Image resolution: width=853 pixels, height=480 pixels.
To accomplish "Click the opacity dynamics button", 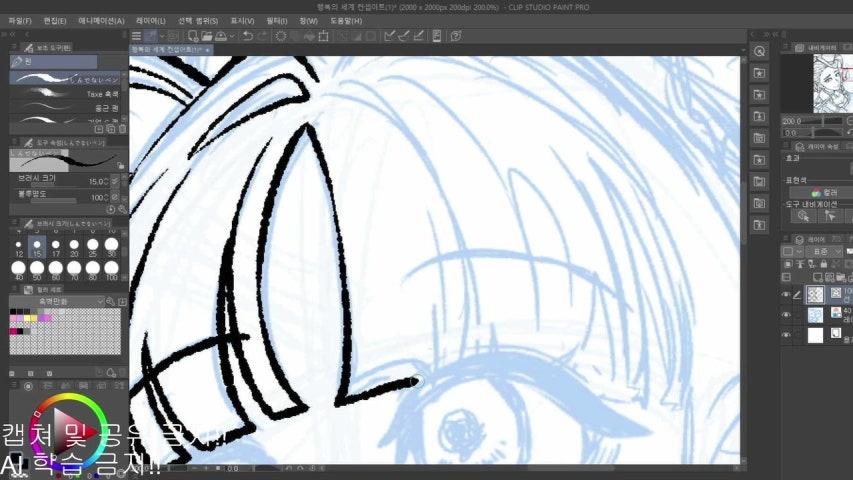I will pyautogui.click(x=115, y=197).
